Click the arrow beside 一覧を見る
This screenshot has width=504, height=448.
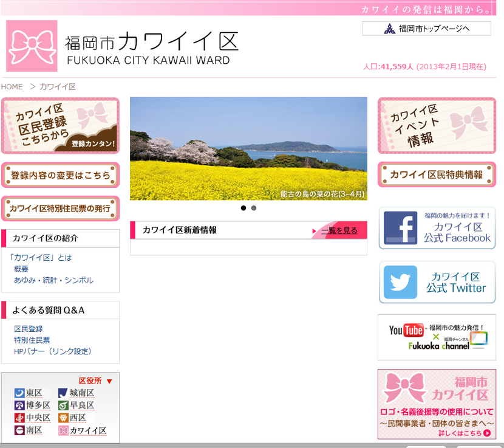(x=314, y=231)
